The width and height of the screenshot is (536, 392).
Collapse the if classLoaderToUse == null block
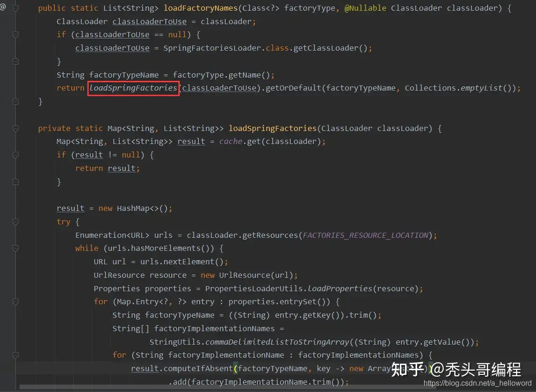pos(15,34)
